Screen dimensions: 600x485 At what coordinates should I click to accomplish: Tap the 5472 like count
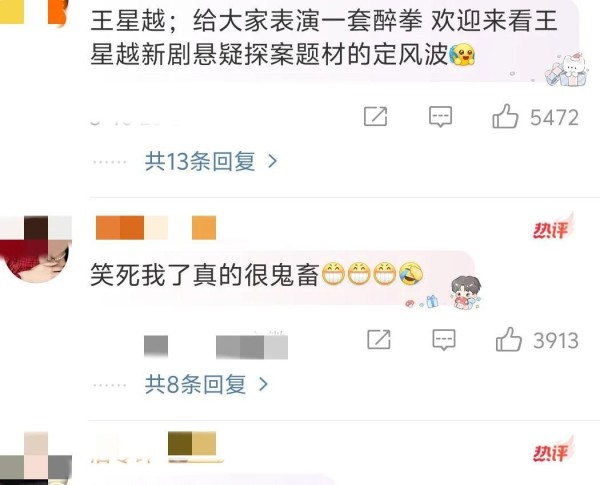point(554,117)
